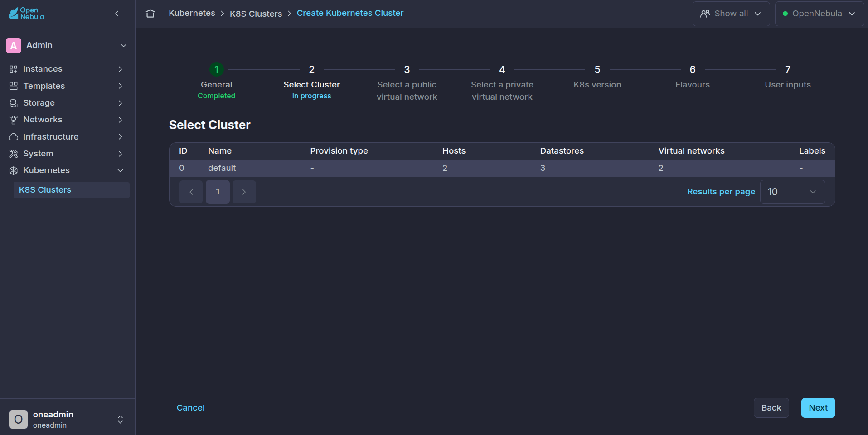Click the oneadmin user avatar
The height and width of the screenshot is (435, 868).
pos(18,419)
